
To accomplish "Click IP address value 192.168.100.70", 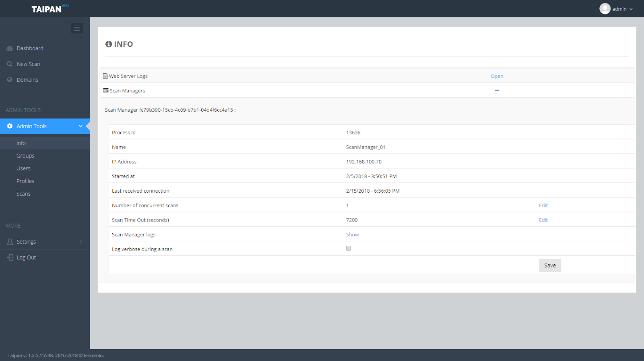I will [x=364, y=162].
